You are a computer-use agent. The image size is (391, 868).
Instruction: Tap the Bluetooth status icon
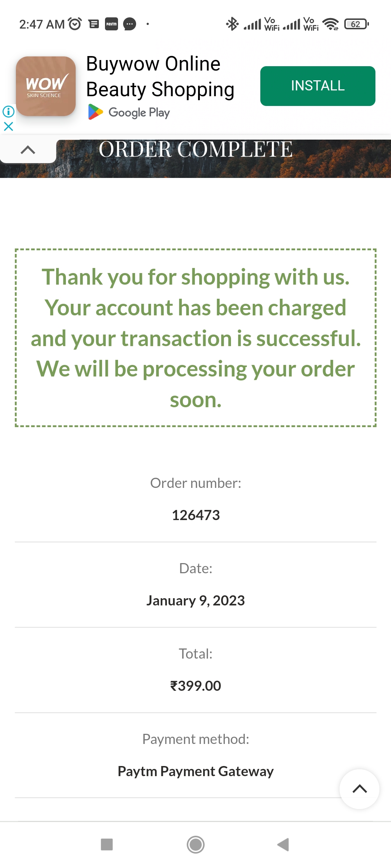coord(232,24)
